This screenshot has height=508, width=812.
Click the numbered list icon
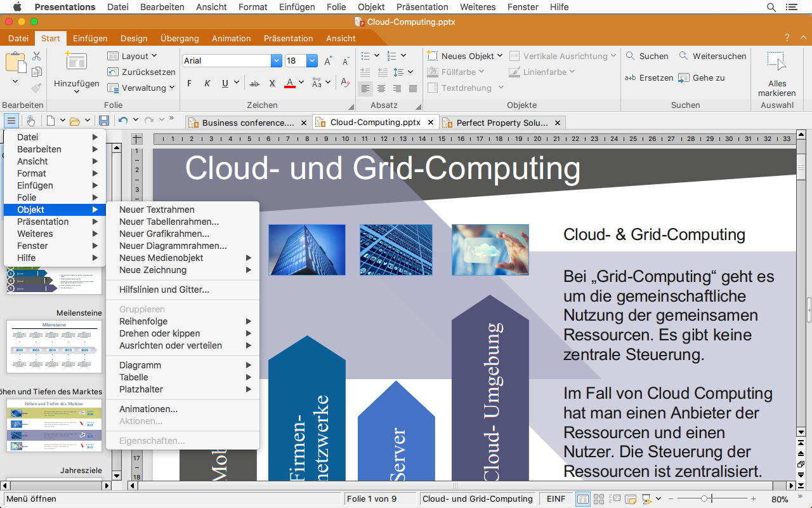391,56
